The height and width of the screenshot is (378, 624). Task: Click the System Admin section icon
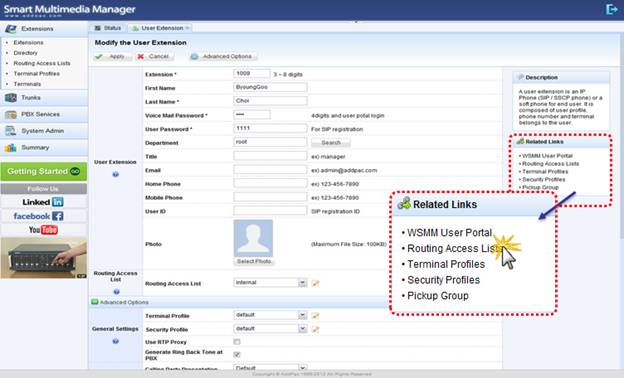pyautogui.click(x=11, y=131)
